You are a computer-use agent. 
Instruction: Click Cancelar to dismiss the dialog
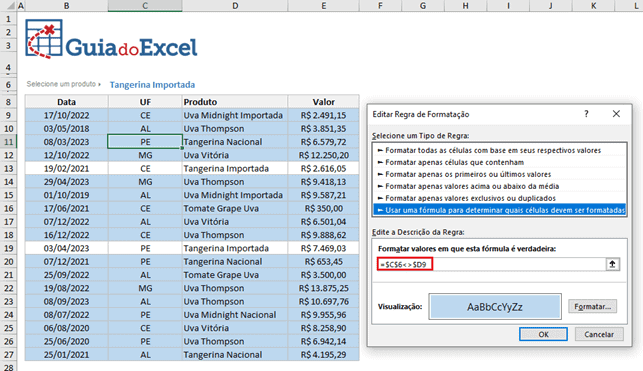coord(599,334)
